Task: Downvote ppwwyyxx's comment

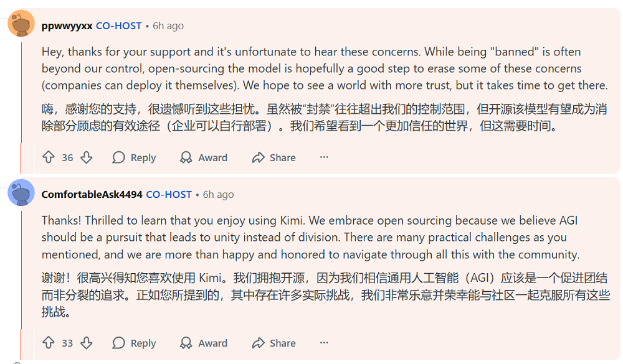Action: [x=87, y=157]
